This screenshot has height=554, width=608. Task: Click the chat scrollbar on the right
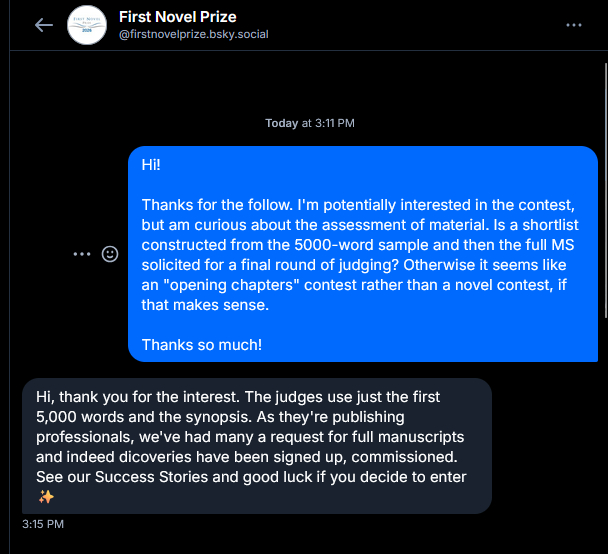point(604,250)
